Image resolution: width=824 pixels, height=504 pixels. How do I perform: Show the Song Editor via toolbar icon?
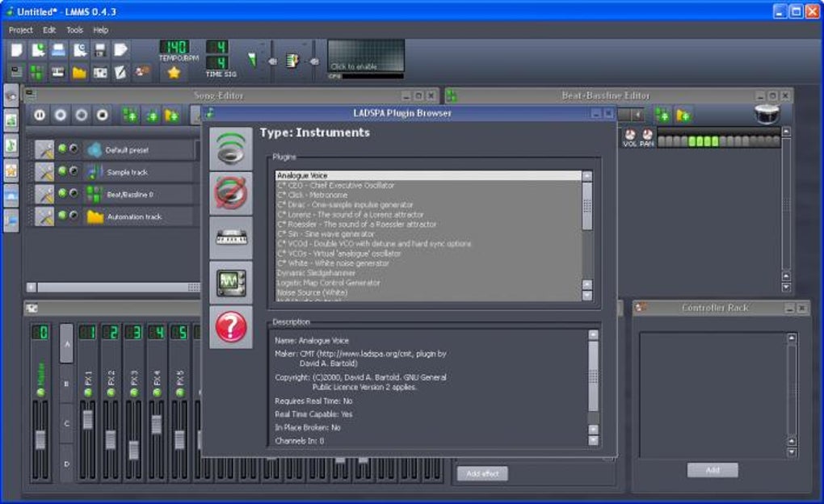coord(17,72)
